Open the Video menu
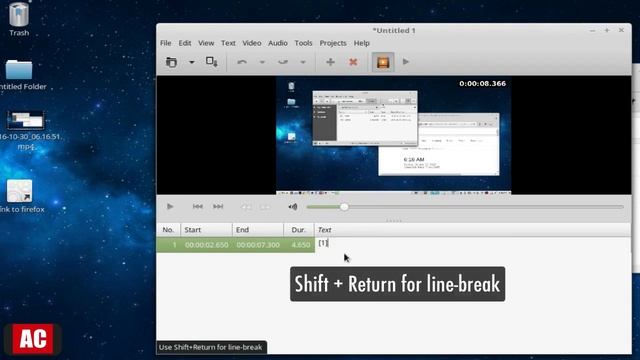Viewport: 640px width, 360px height. (252, 43)
